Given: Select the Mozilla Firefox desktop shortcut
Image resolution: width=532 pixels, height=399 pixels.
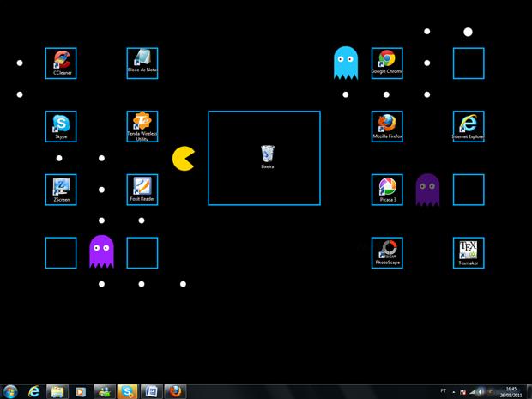Looking at the screenshot, I should click(387, 126).
